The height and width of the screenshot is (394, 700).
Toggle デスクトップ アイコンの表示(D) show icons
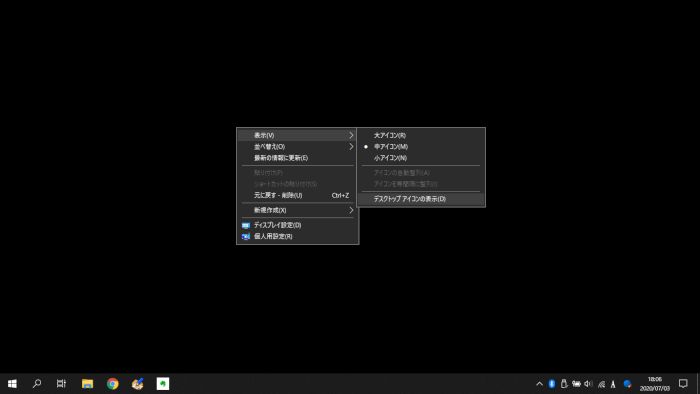(x=421, y=199)
